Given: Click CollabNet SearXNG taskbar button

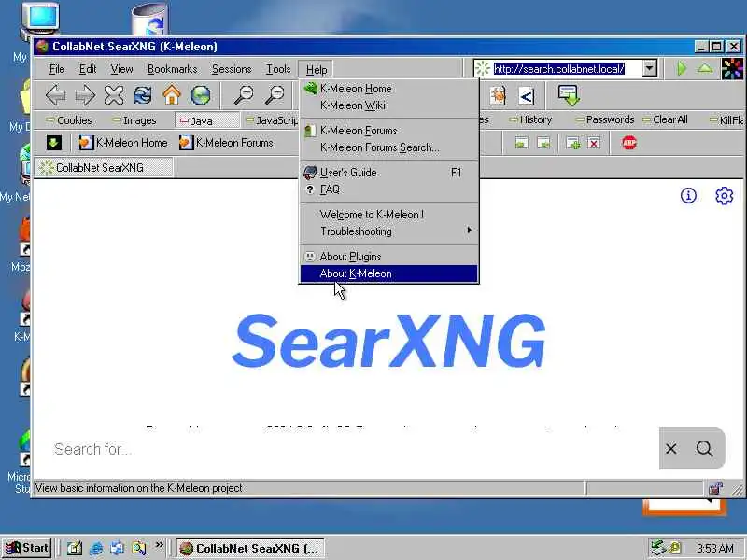Looking at the screenshot, I should (x=250, y=549).
